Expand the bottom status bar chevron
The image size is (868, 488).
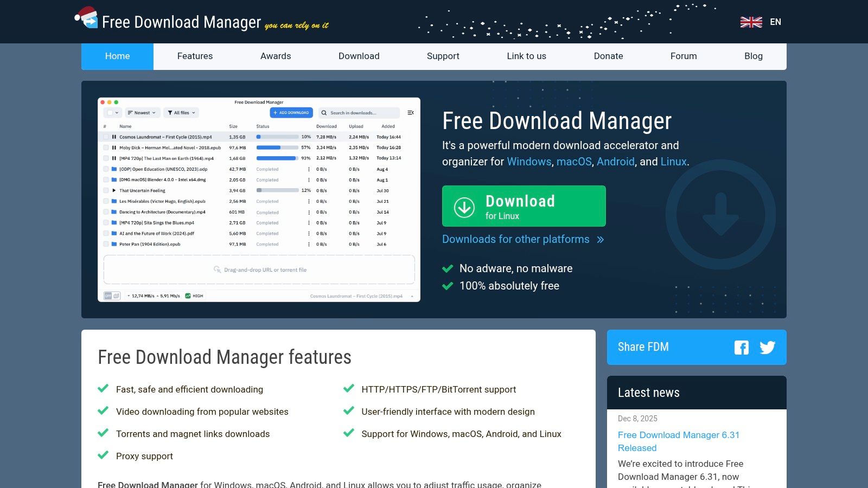pyautogui.click(x=412, y=296)
